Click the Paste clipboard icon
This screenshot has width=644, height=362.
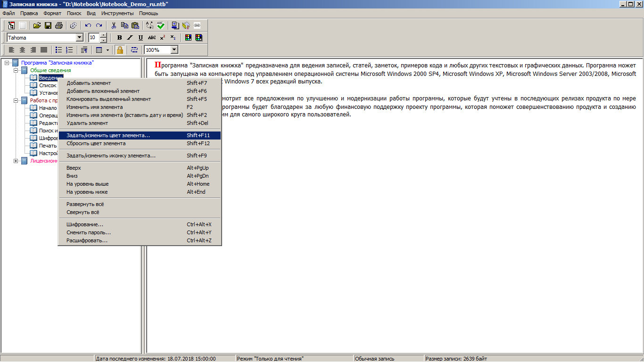(135, 25)
